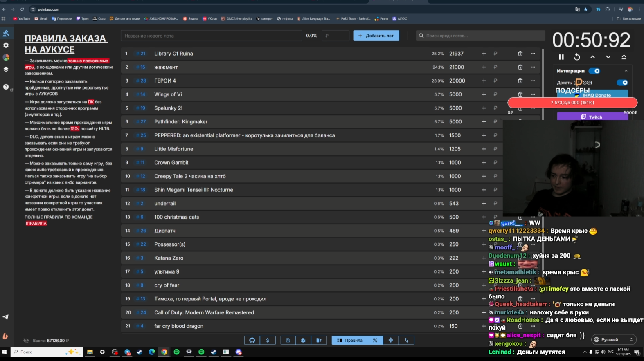This screenshot has height=361, width=644.
Task: Reset the auction timer
Action: click(x=577, y=57)
